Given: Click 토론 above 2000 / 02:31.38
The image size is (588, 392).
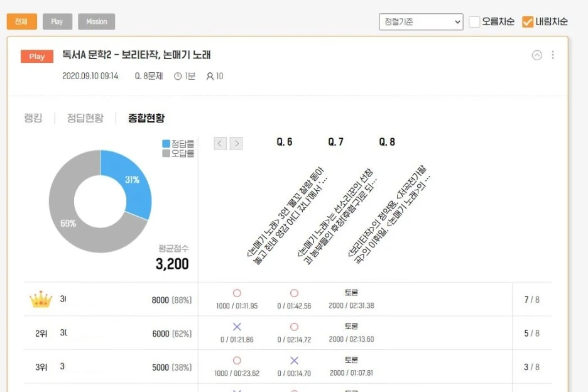Looking at the screenshot, I should pos(351,293).
